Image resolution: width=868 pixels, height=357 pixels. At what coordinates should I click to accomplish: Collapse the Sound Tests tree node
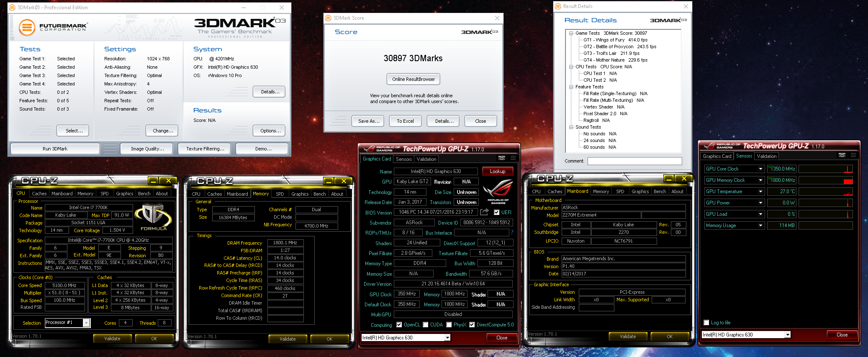pos(571,127)
